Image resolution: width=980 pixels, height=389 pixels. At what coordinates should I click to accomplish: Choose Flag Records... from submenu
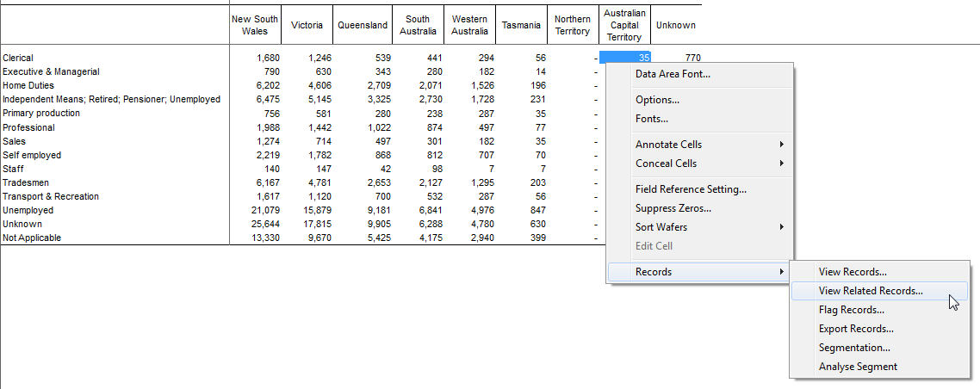point(851,310)
